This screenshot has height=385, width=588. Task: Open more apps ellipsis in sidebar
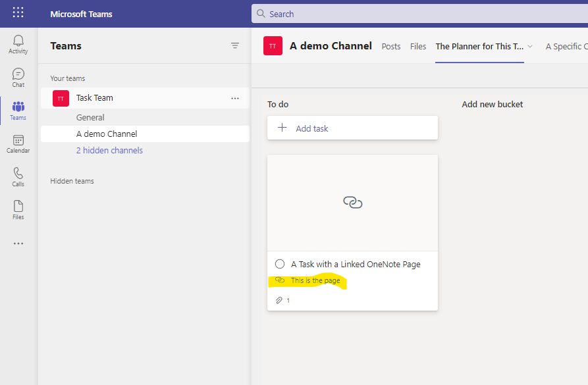tap(18, 244)
